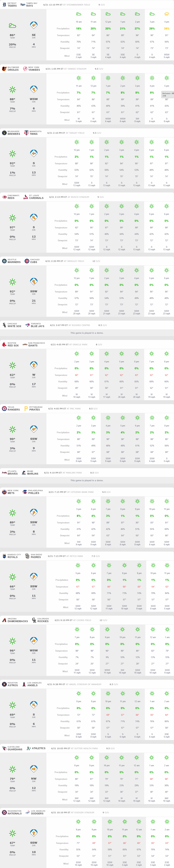Click the wind direction icon for Mariners-Cubs
Image resolution: width=174 pixels, height=868 pixels.
point(34,281)
